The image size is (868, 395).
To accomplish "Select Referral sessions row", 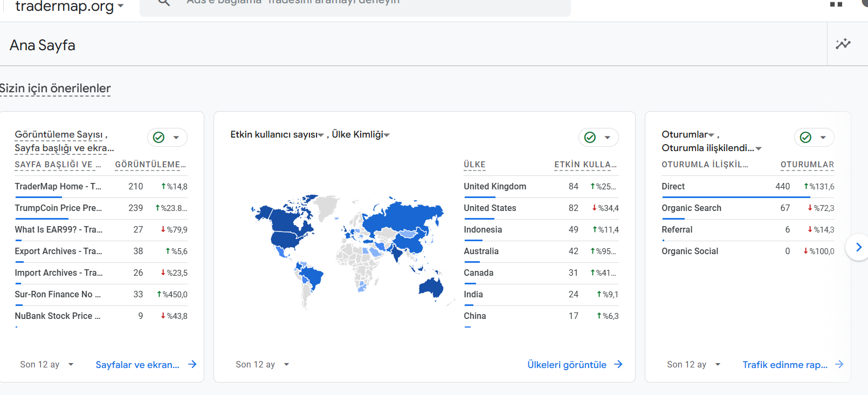I will pyautogui.click(x=748, y=230).
